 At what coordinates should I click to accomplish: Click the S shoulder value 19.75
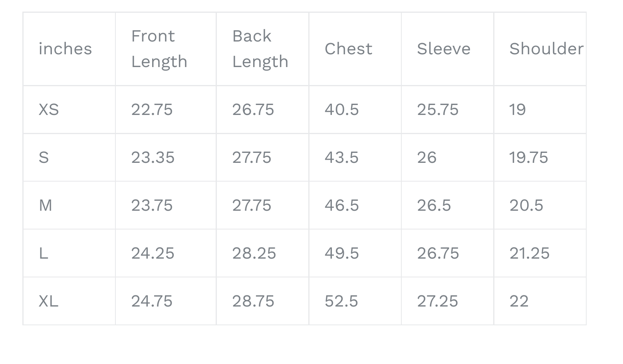tap(528, 157)
